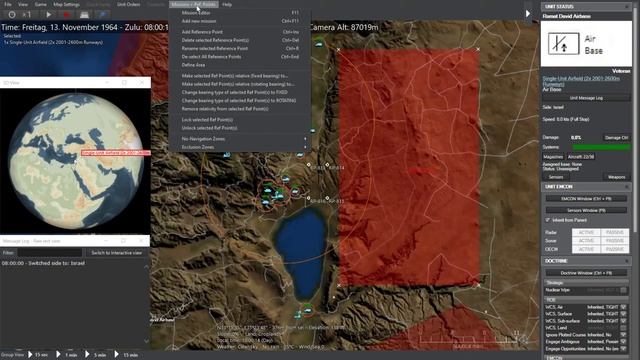Set Radar to PASSIVE

click(x=615, y=233)
